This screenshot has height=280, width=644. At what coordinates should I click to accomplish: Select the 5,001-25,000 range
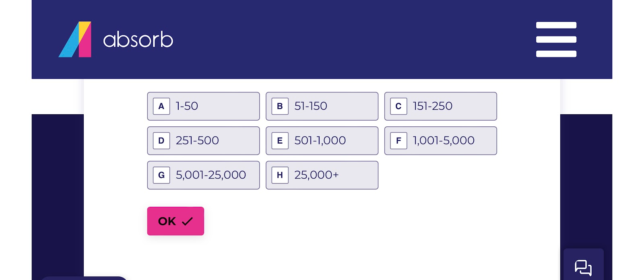[x=203, y=175]
